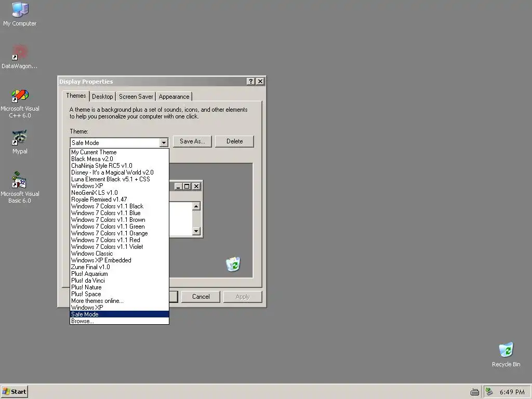Screen dimensions: 532x399
Task: Choose Windows 7 Colors v1.1 Blue
Action: 119,213
